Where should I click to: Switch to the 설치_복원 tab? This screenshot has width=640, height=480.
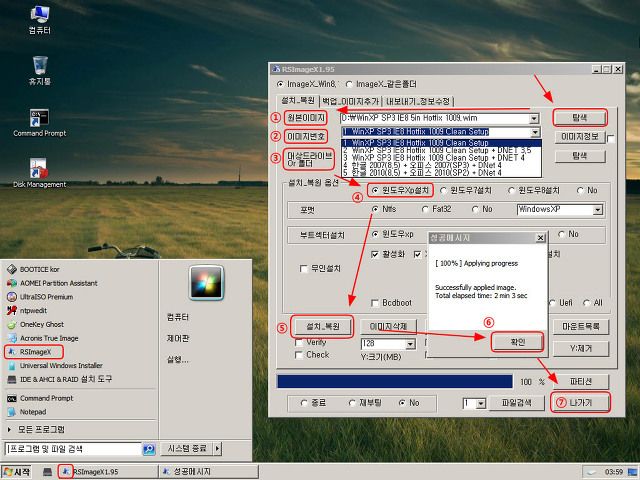[x=298, y=100]
